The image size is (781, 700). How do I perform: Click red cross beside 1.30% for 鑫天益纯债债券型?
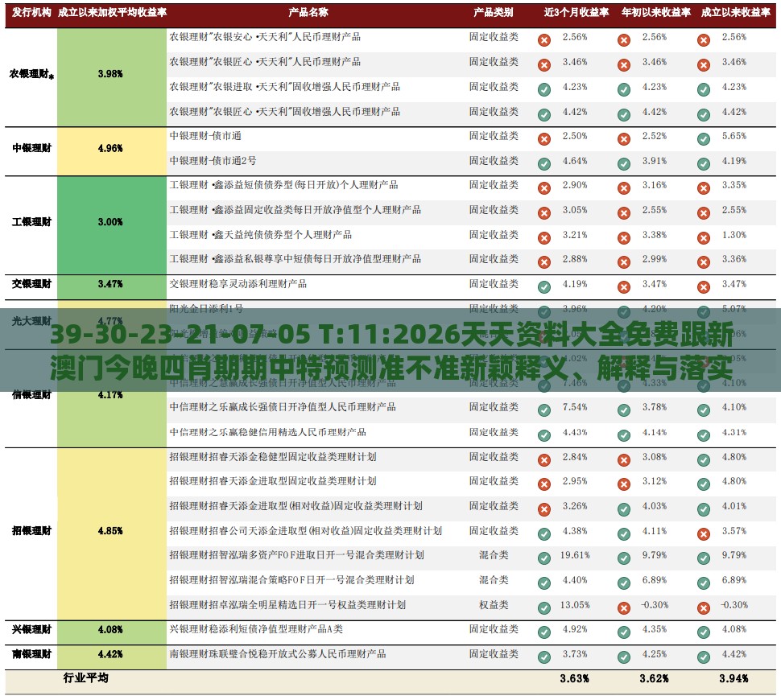(x=703, y=238)
